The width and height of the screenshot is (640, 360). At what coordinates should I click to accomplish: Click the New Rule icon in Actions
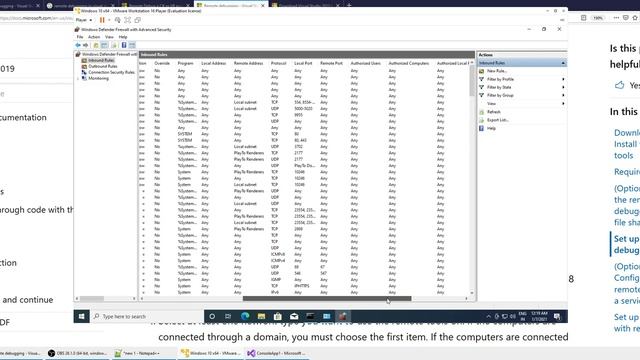click(x=482, y=71)
